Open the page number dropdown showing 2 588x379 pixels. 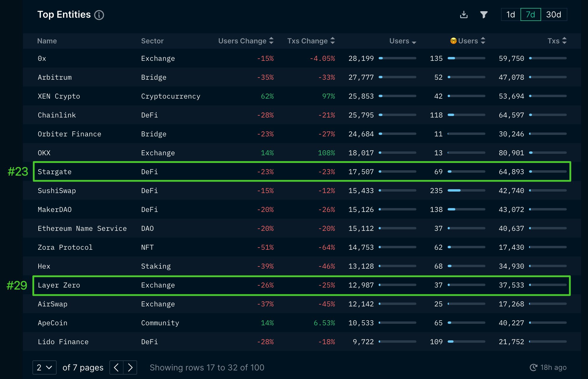point(44,367)
